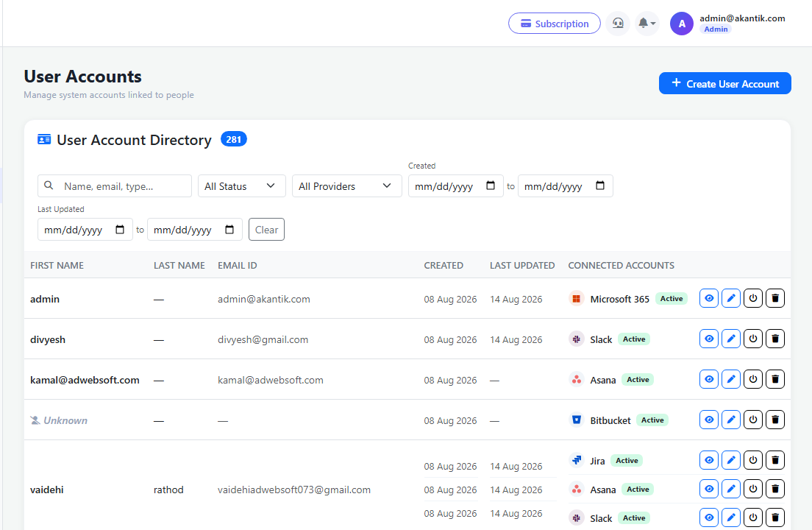Click the FIRST NAME column header

57,265
